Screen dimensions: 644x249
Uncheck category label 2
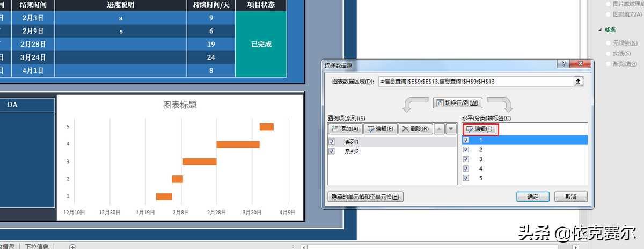click(x=466, y=149)
